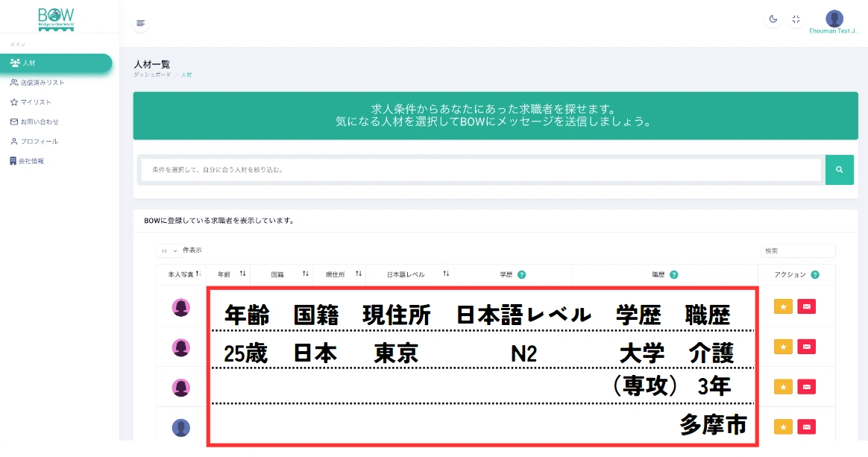This screenshot has height=457, width=868.
Task: Open 送信済みリスト in the sidebar
Action: [x=37, y=83]
